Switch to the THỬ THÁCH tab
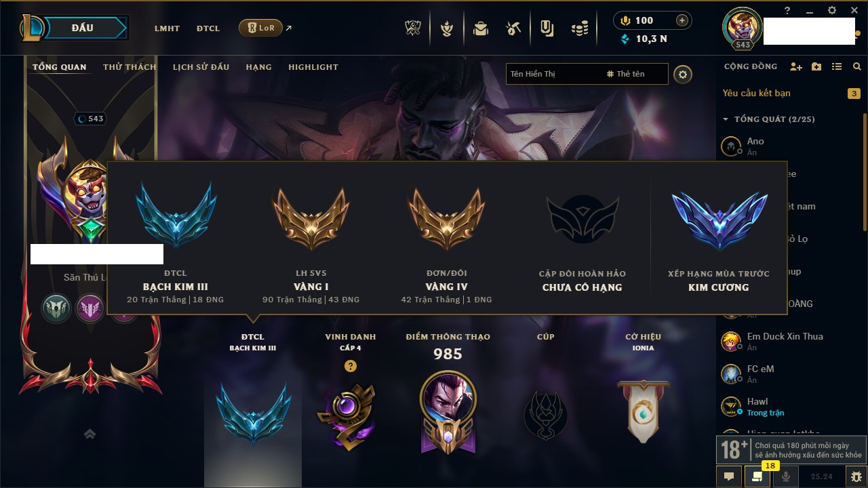This screenshot has height=488, width=868. [130, 67]
